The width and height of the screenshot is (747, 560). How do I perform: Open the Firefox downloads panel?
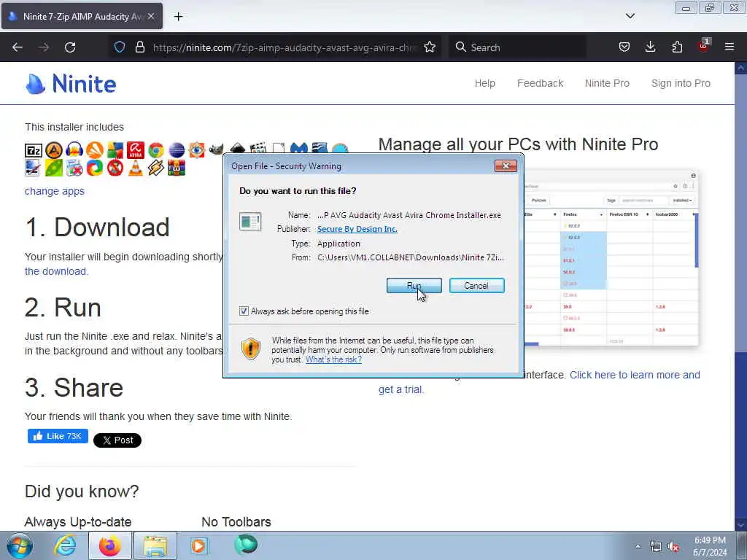point(650,47)
